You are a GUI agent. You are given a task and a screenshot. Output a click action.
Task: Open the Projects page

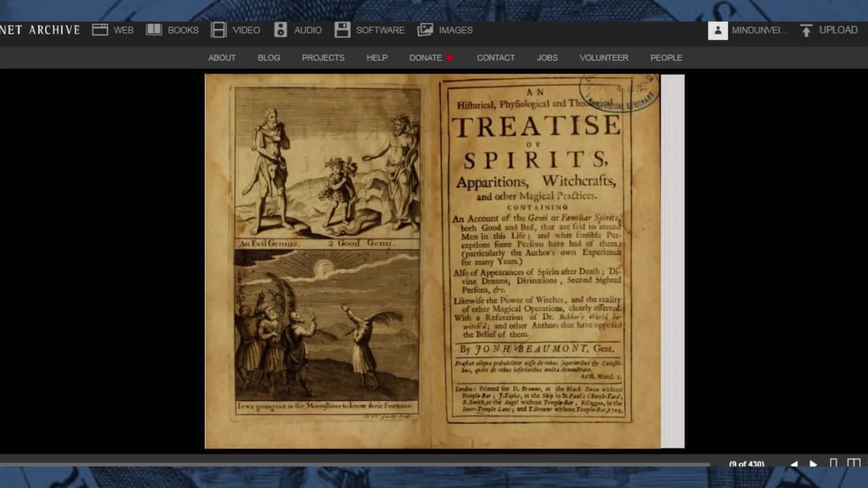pos(323,58)
